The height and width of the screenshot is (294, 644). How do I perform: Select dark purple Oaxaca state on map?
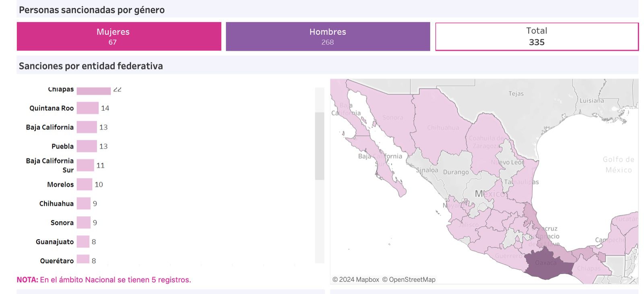tap(545, 264)
